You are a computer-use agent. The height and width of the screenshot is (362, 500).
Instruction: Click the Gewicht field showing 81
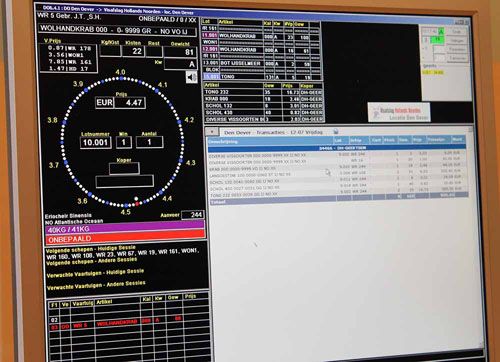[180, 52]
